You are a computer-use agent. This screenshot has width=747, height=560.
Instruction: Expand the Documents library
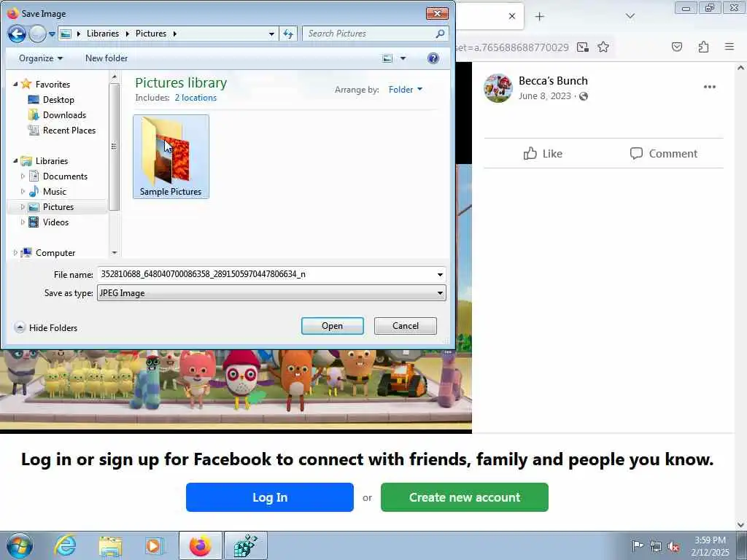tap(23, 176)
